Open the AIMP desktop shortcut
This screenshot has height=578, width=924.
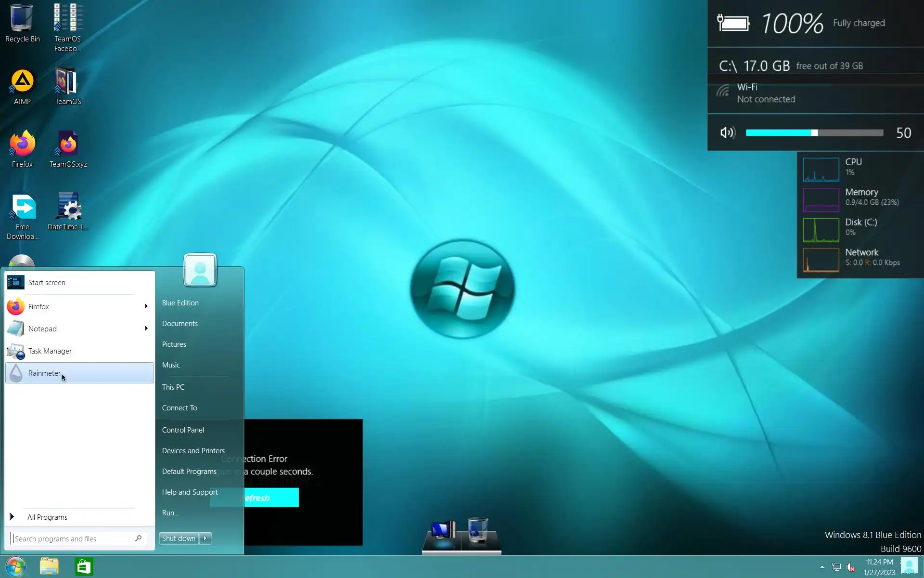click(22, 82)
